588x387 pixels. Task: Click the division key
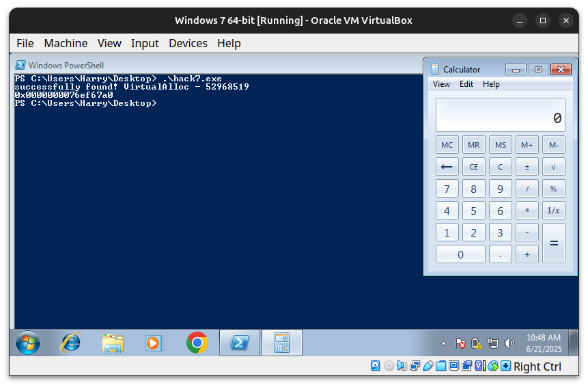click(x=527, y=189)
